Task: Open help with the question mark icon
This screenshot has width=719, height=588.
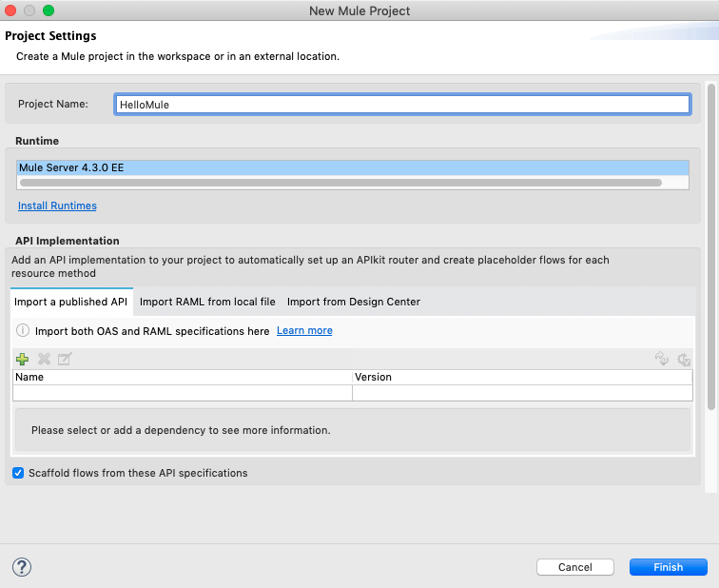Action: click(22, 567)
